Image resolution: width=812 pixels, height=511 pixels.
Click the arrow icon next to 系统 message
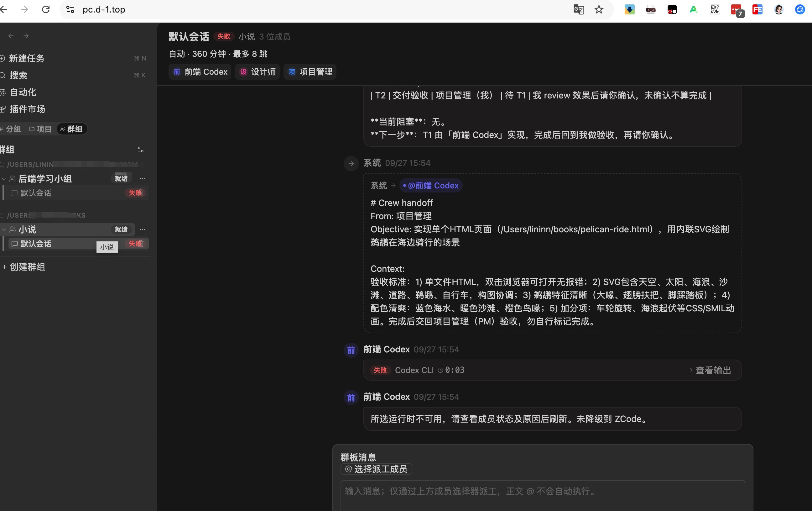coord(351,164)
